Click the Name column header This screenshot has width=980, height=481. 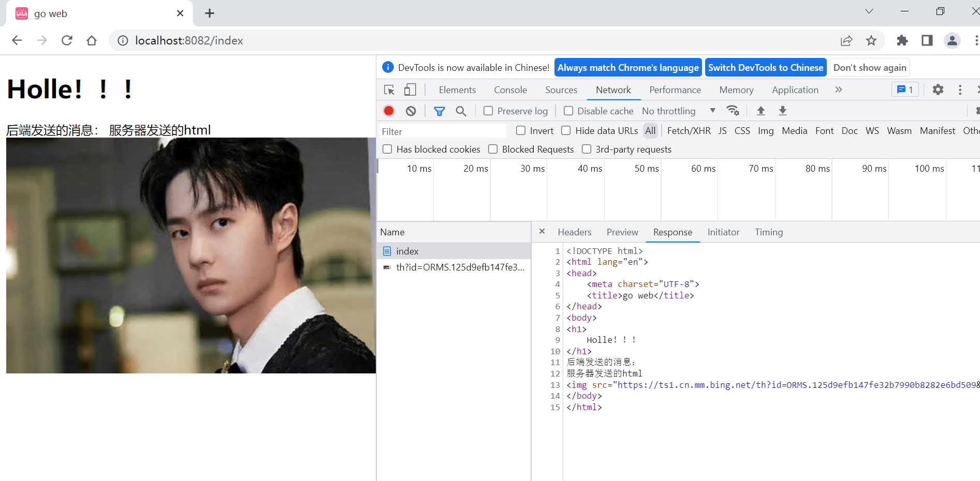pos(454,232)
